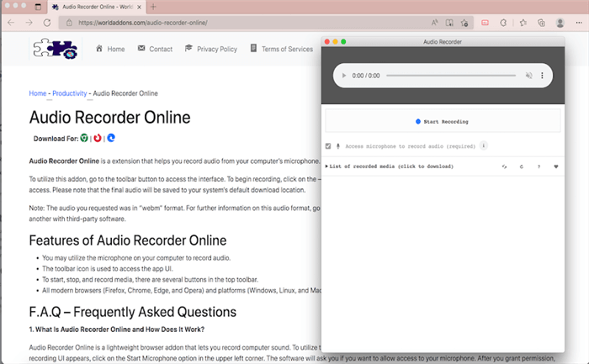Click the first arrows icon in recorded media row
This screenshot has width=589, height=364.
click(x=504, y=166)
